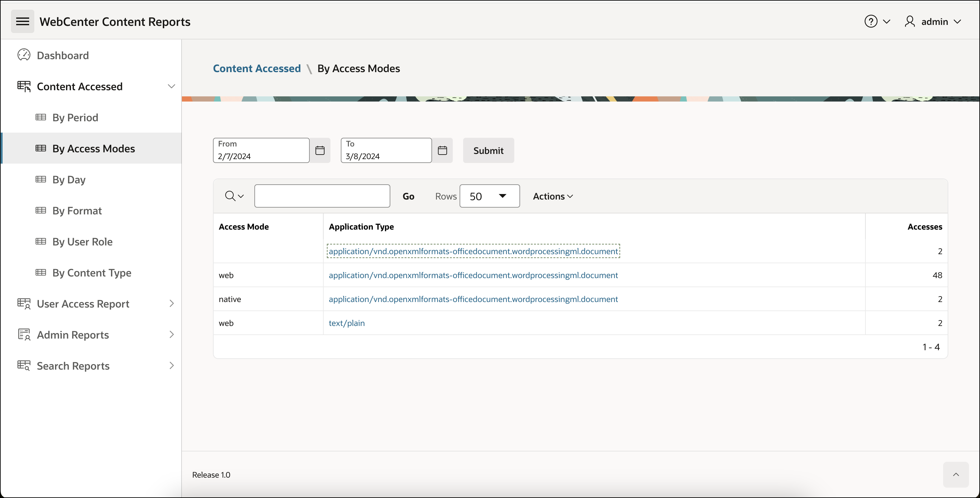Open the By Content Type report
980x498 pixels.
pos(91,272)
